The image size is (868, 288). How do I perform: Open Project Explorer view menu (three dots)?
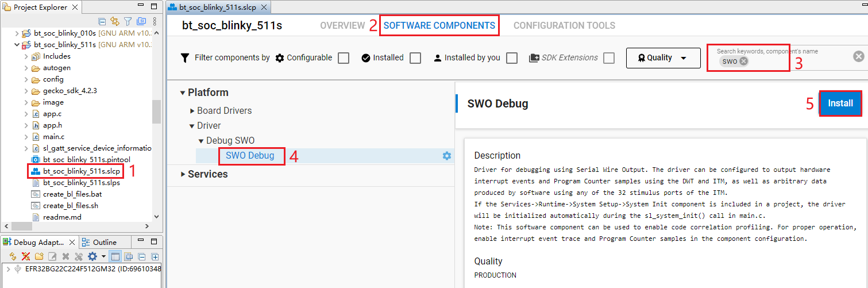point(155,21)
